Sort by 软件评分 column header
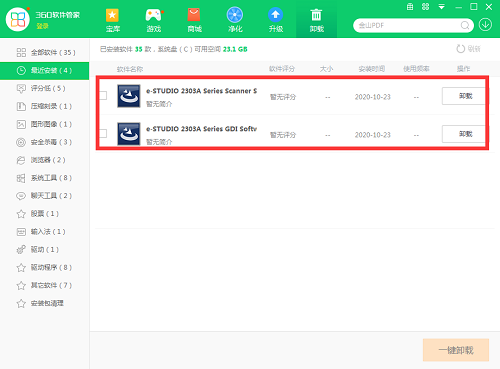500x369 pixels. tap(282, 69)
